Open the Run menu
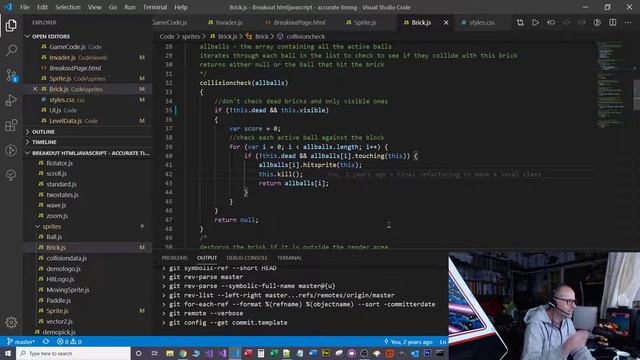Image resolution: width=640 pixels, height=360 pixels. pyautogui.click(x=130, y=7)
